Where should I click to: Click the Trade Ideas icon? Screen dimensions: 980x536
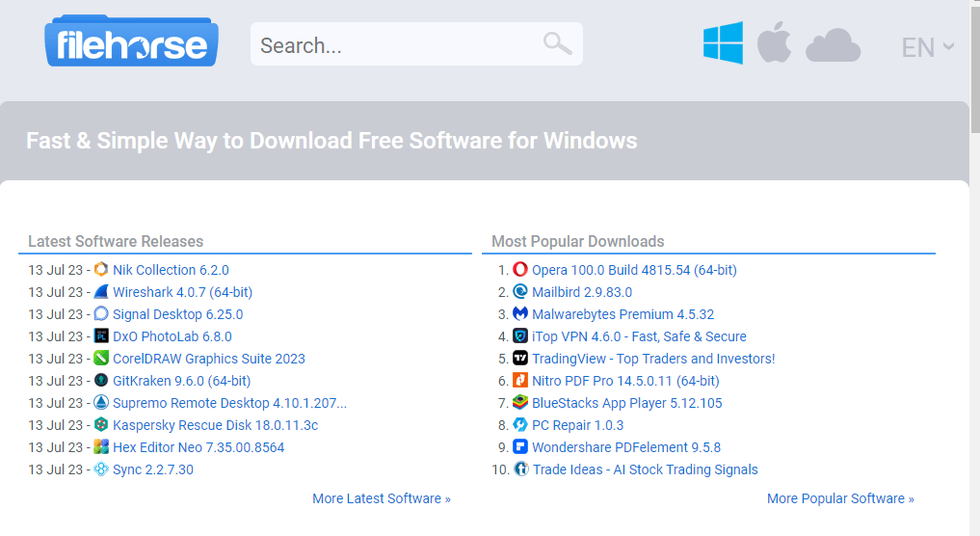point(520,469)
